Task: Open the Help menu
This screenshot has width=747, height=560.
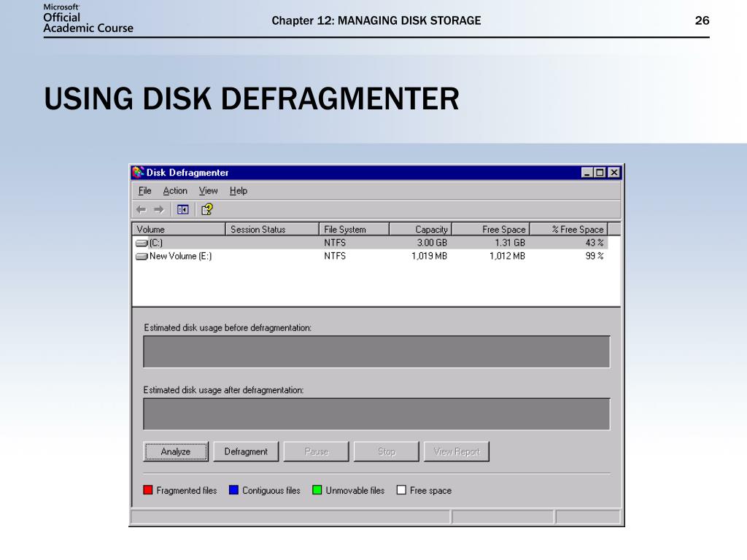Action: [239, 191]
